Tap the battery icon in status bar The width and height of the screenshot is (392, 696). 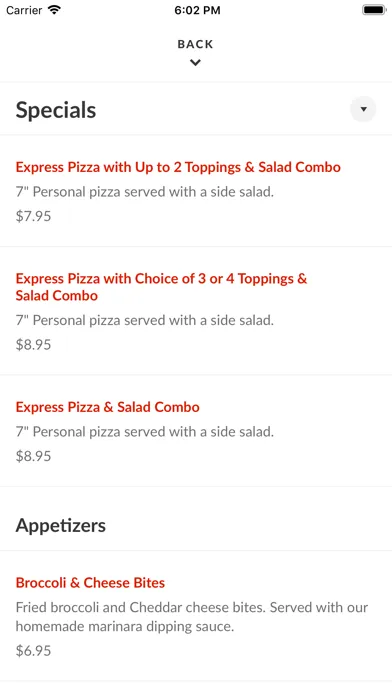(x=374, y=10)
